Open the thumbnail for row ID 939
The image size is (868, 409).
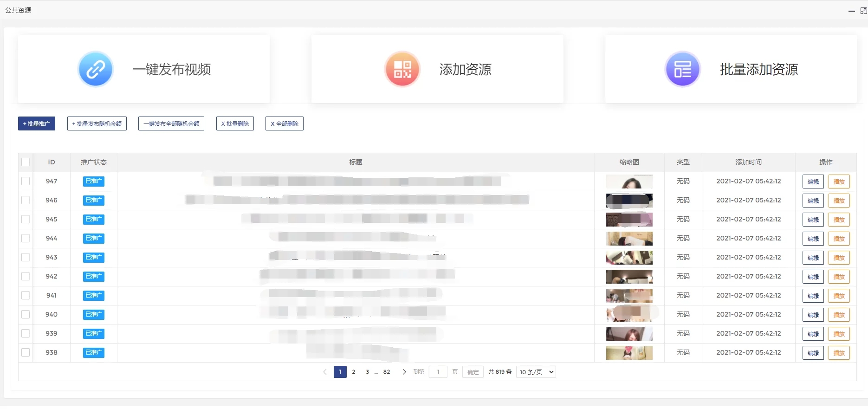[x=629, y=333]
